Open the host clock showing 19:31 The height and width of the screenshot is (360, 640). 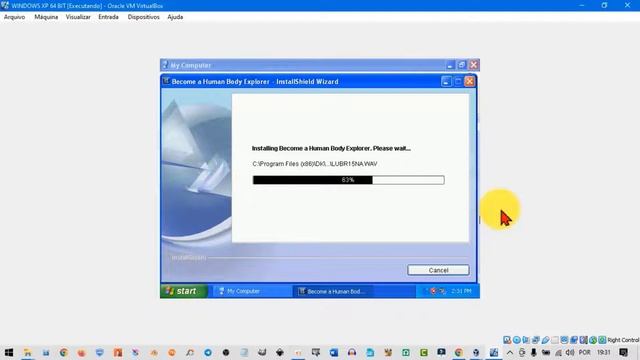pyautogui.click(x=604, y=352)
